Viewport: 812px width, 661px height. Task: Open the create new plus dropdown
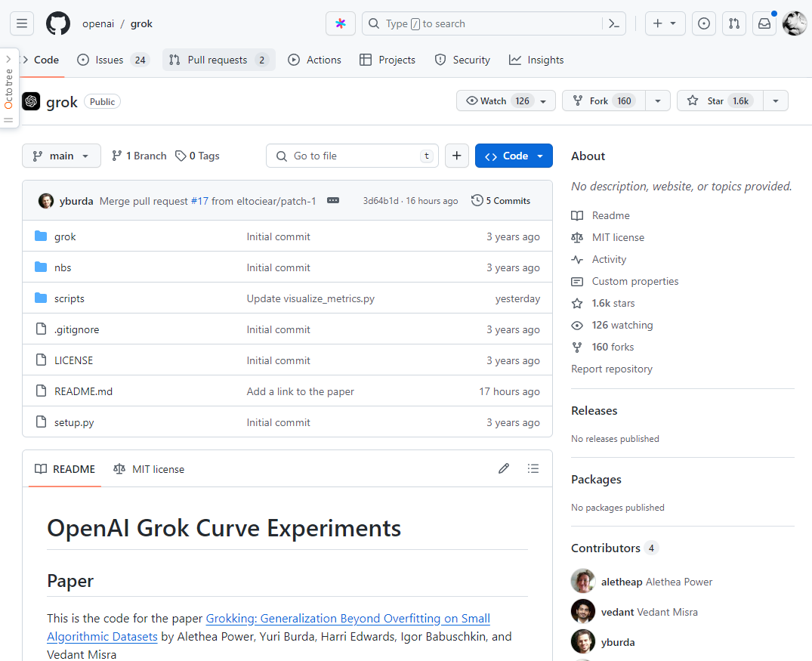[665, 23]
